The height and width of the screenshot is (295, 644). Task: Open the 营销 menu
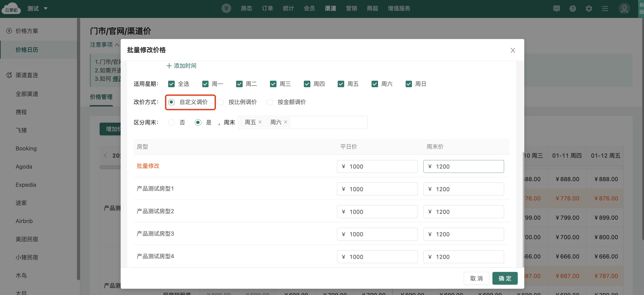pyautogui.click(x=351, y=9)
